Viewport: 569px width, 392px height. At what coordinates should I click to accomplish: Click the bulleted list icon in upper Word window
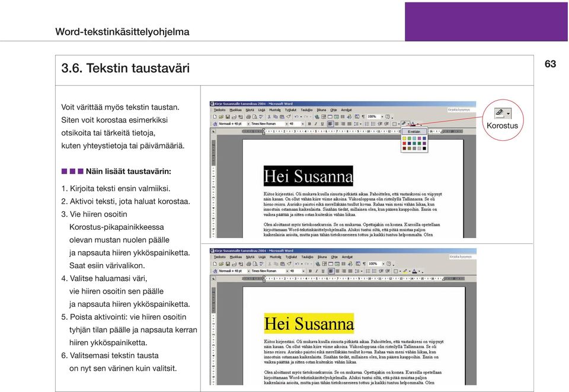[373, 124]
